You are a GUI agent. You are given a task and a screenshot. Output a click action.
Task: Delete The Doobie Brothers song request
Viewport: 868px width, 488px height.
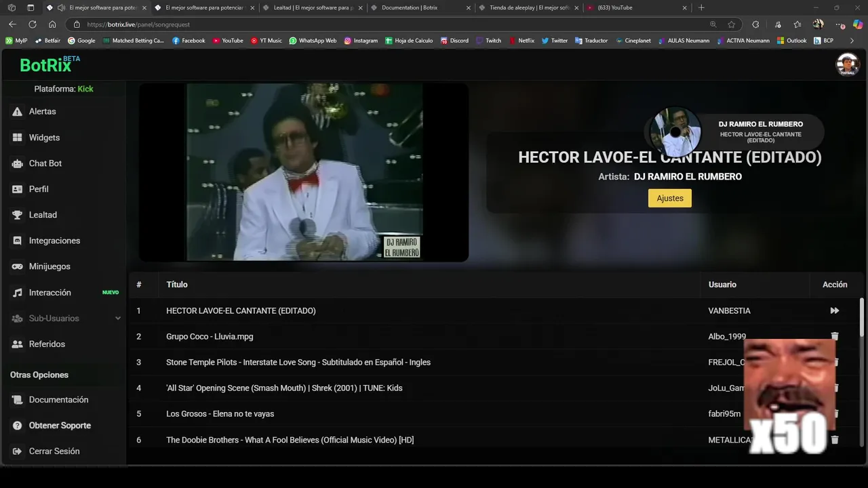pyautogui.click(x=835, y=440)
